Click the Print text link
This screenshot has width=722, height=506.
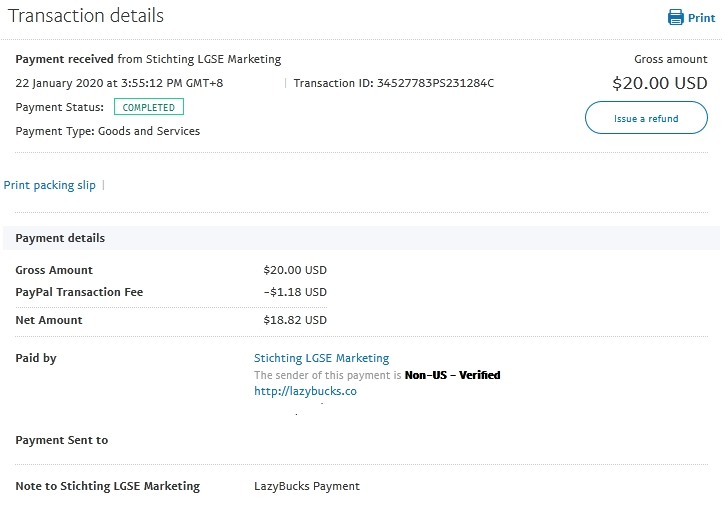(701, 18)
